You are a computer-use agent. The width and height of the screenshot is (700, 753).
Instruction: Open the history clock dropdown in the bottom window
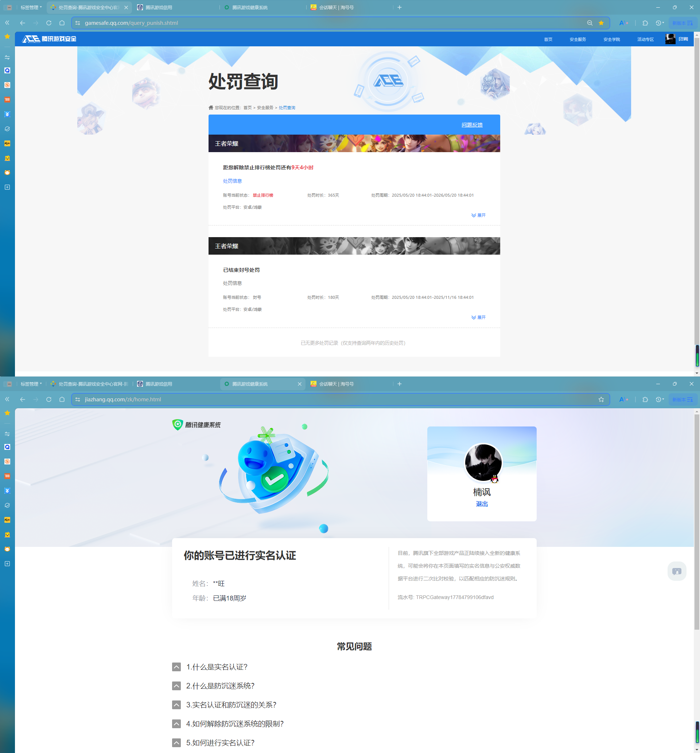pos(660,399)
